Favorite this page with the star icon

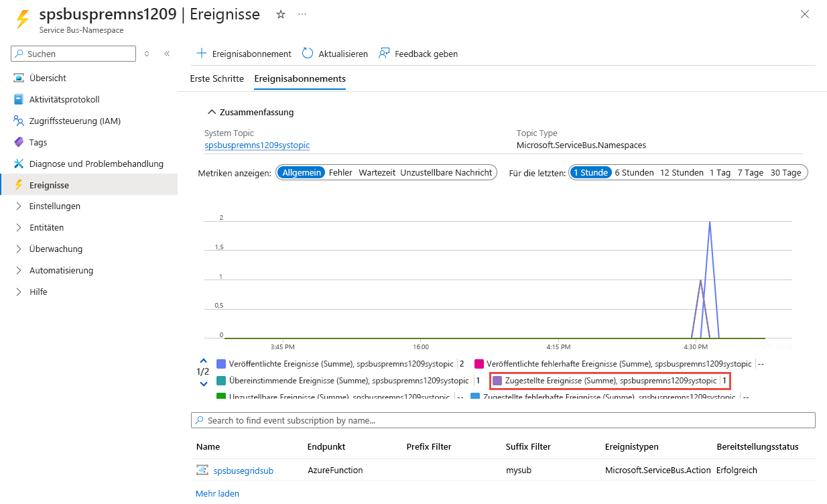[x=281, y=14]
